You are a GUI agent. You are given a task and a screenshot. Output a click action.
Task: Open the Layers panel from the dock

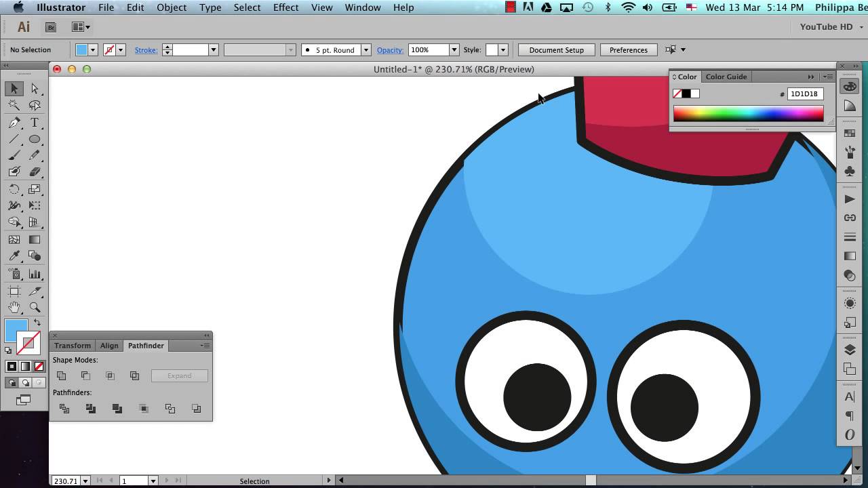(x=850, y=350)
